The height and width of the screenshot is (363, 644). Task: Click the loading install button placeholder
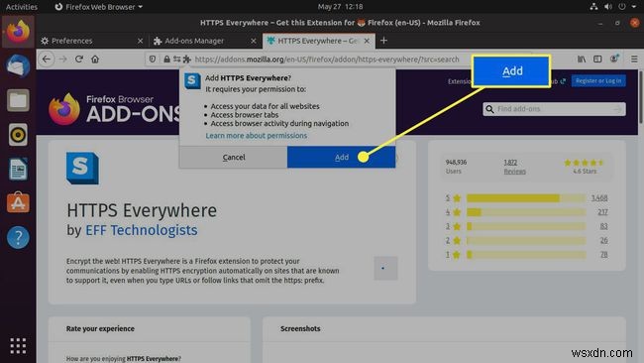pyautogui.click(x=385, y=268)
